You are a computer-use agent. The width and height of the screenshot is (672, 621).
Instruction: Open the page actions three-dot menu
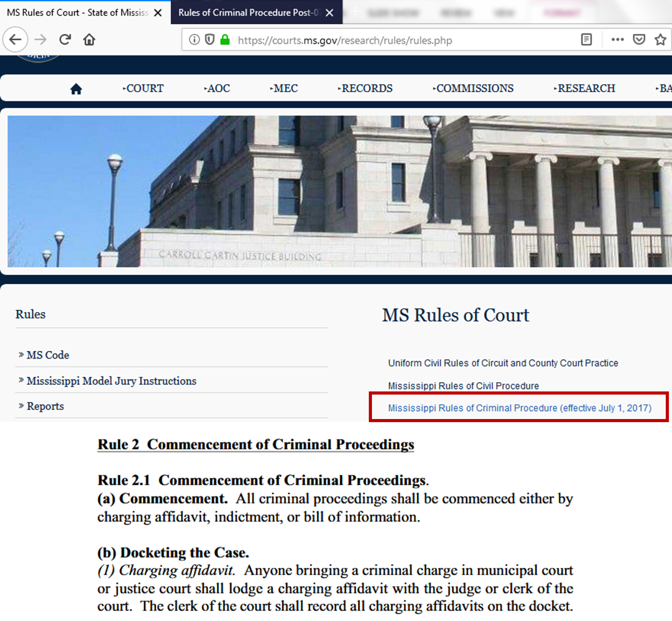(618, 40)
